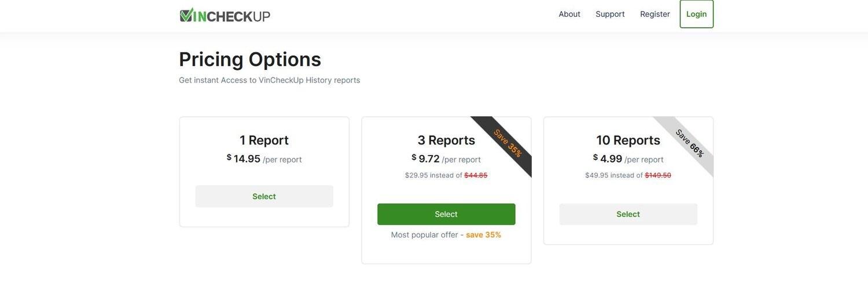Click the Pricing Options heading
The height and width of the screenshot is (289, 868).
pos(250,60)
